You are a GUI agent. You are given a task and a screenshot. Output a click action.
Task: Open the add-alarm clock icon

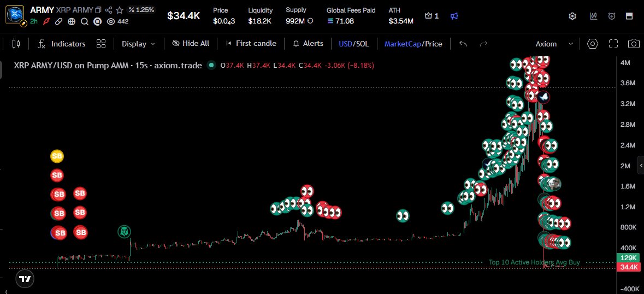pos(612,16)
